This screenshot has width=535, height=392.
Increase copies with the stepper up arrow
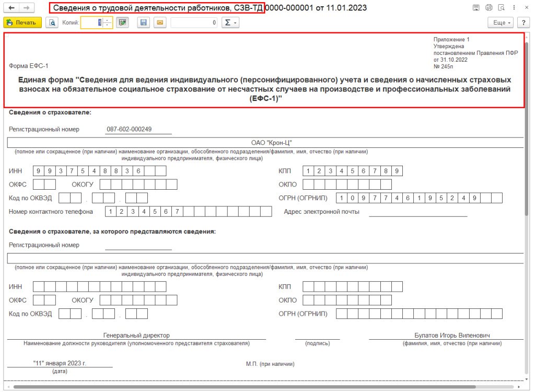click(x=108, y=20)
